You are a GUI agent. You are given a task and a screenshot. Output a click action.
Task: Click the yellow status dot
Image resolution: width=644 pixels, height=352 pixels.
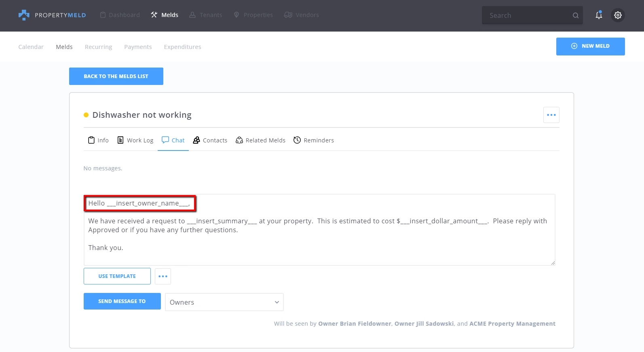(x=86, y=115)
